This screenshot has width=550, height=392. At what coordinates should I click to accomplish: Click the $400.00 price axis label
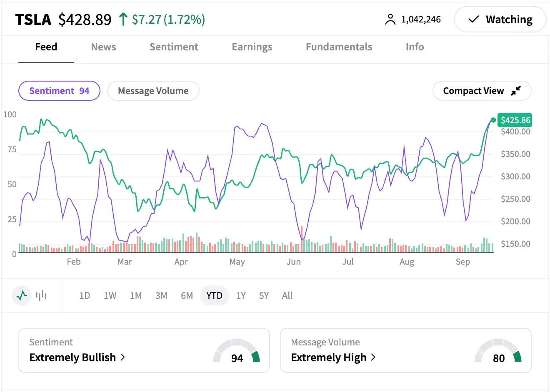516,131
